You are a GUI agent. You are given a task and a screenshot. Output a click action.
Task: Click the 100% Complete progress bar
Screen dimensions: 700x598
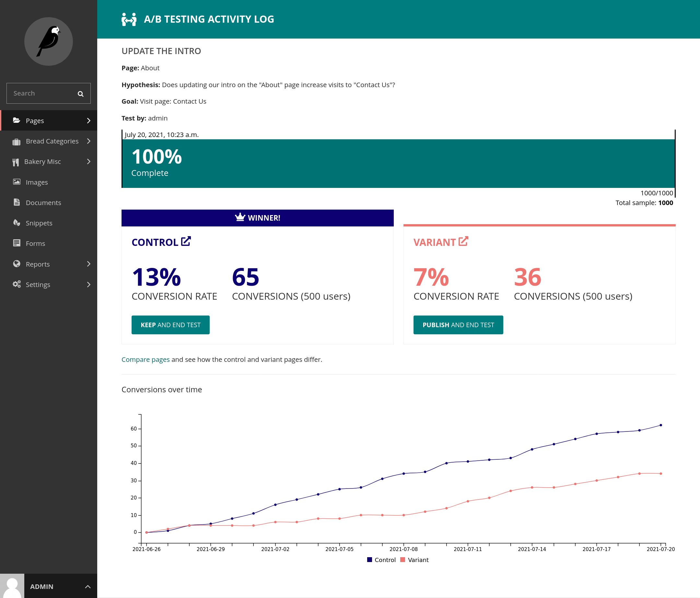398,163
